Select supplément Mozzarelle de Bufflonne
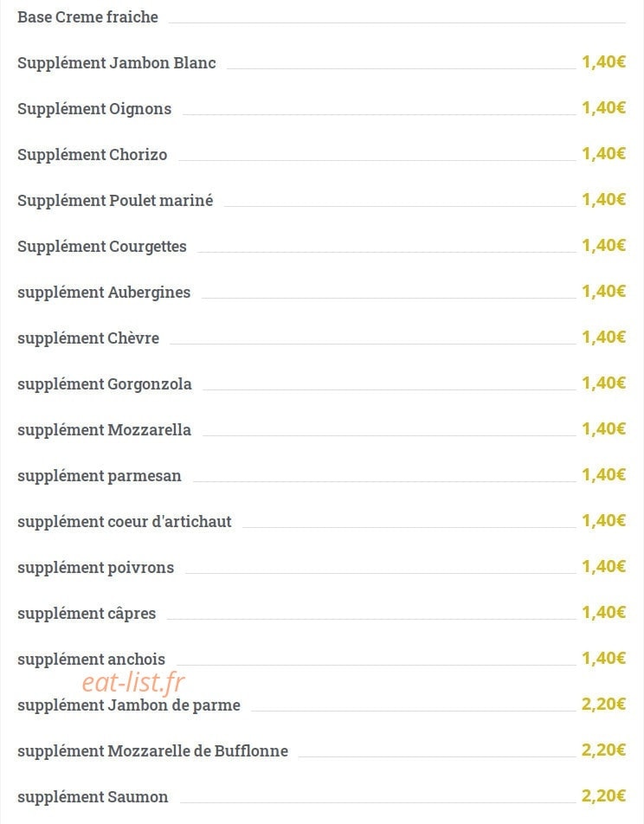644x824 pixels. coord(153,751)
